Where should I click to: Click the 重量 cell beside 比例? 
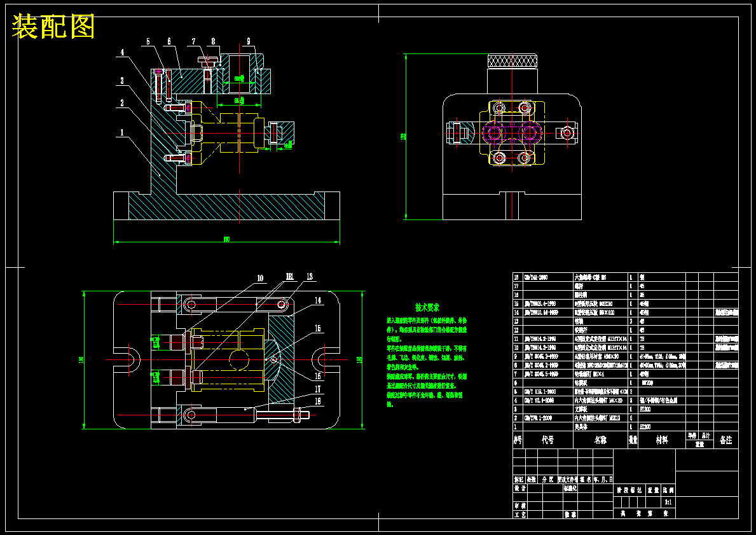pos(653,490)
